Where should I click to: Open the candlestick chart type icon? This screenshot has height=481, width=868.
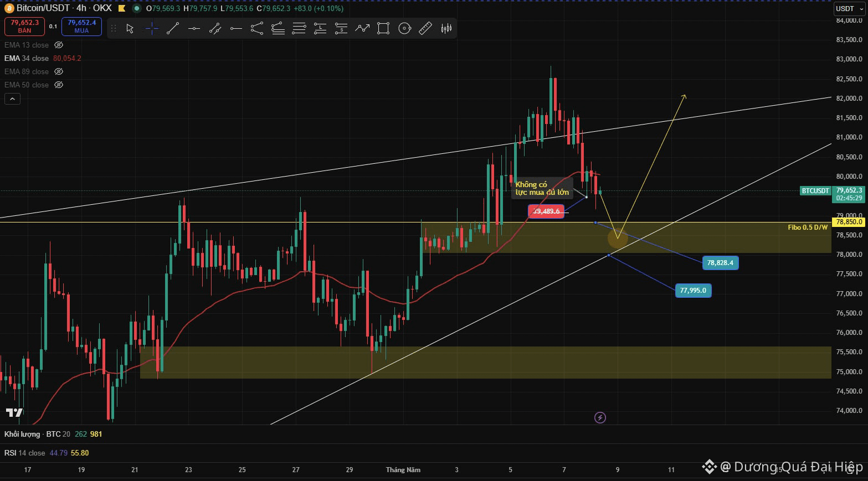pyautogui.click(x=446, y=28)
